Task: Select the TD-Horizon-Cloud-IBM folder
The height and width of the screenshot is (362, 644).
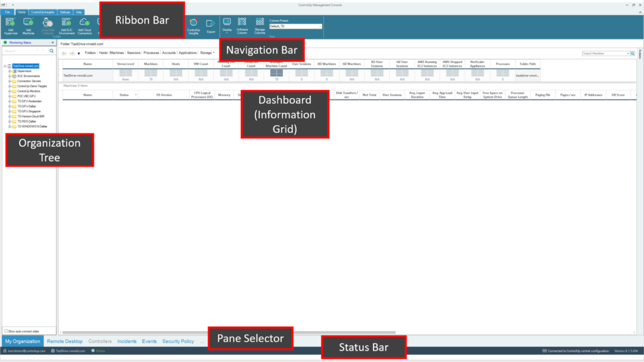Action: (x=31, y=116)
